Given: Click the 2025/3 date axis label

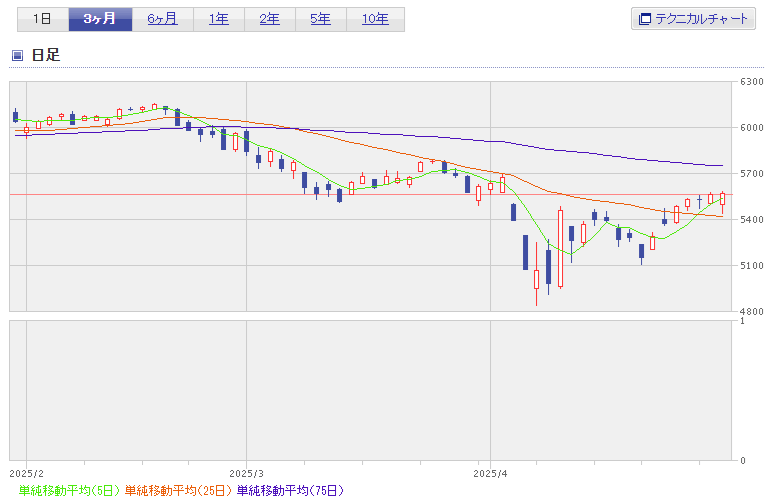Looking at the screenshot, I should coord(246,474).
